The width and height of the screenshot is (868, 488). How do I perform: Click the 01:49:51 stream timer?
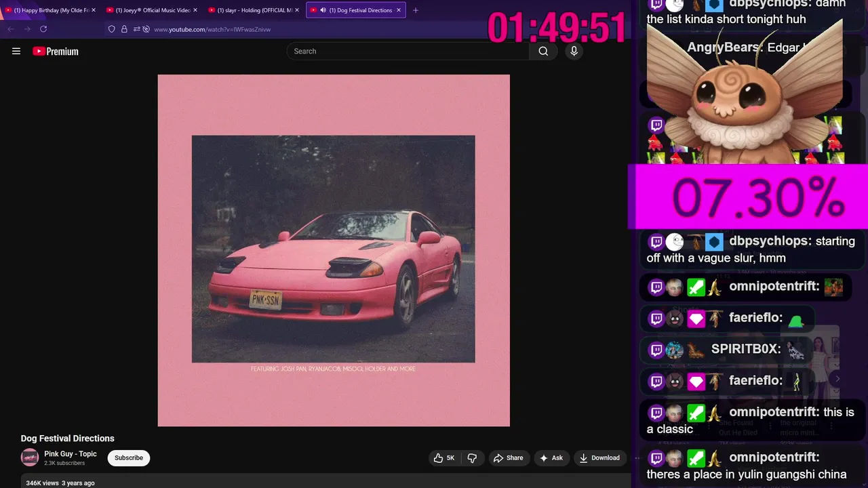557,28
